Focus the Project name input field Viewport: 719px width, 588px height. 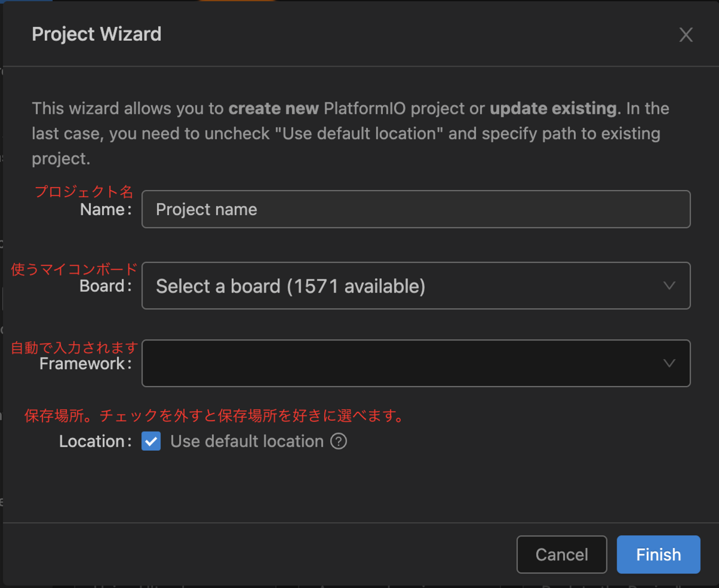coord(416,209)
